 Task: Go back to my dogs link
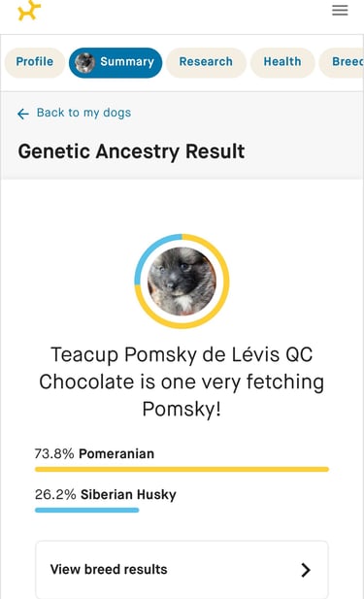pyautogui.click(x=83, y=113)
